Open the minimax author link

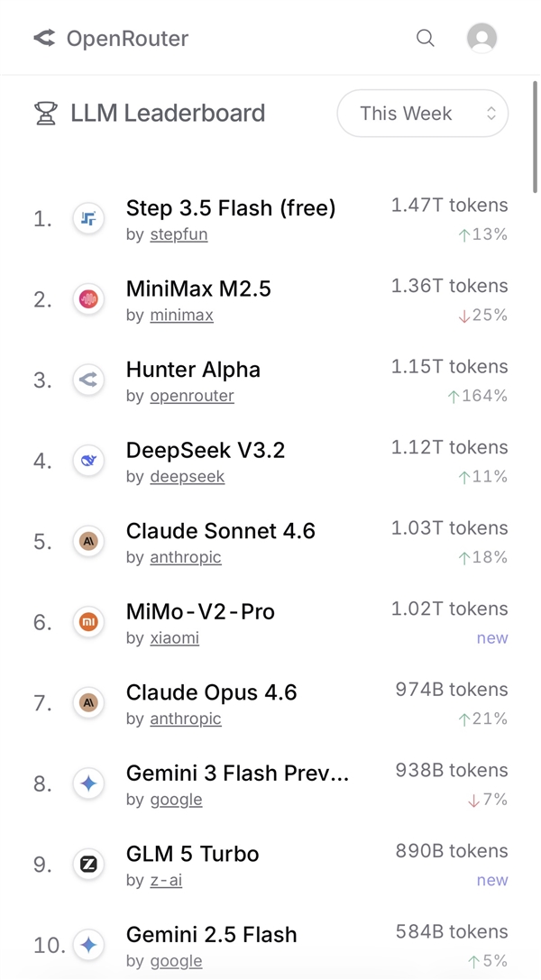click(x=181, y=316)
